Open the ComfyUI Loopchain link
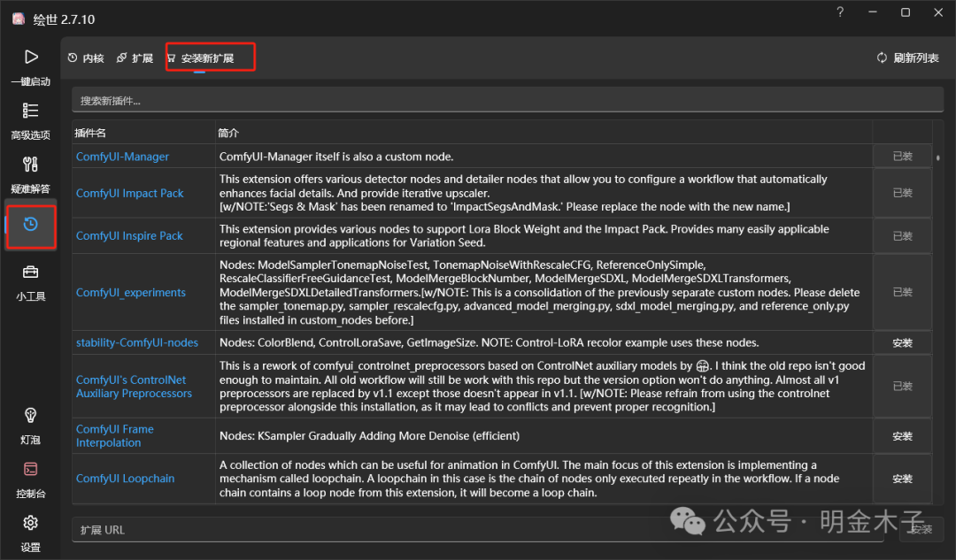The width and height of the screenshot is (956, 560). (125, 479)
